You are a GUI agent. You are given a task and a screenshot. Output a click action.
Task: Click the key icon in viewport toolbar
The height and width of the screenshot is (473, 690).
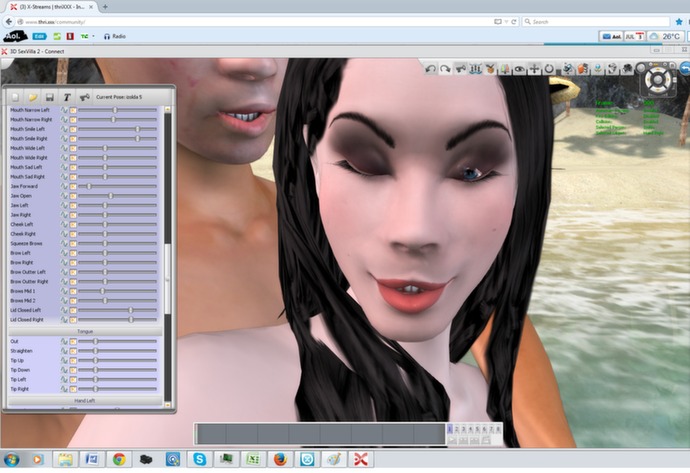pos(460,69)
